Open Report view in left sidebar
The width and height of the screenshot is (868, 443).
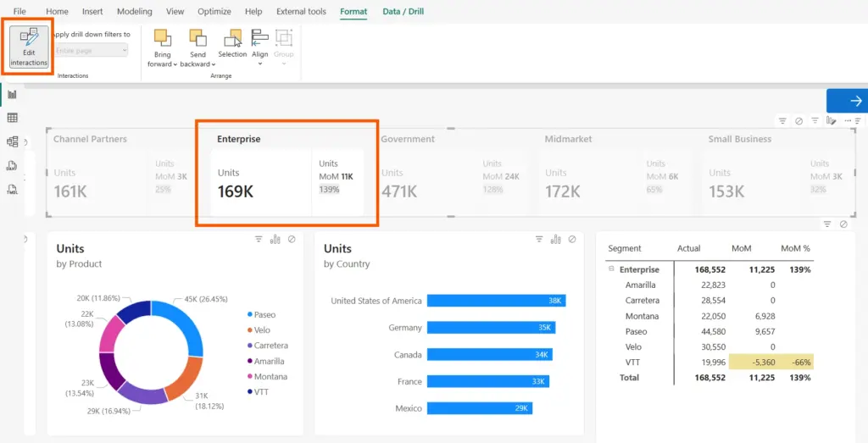(12, 94)
